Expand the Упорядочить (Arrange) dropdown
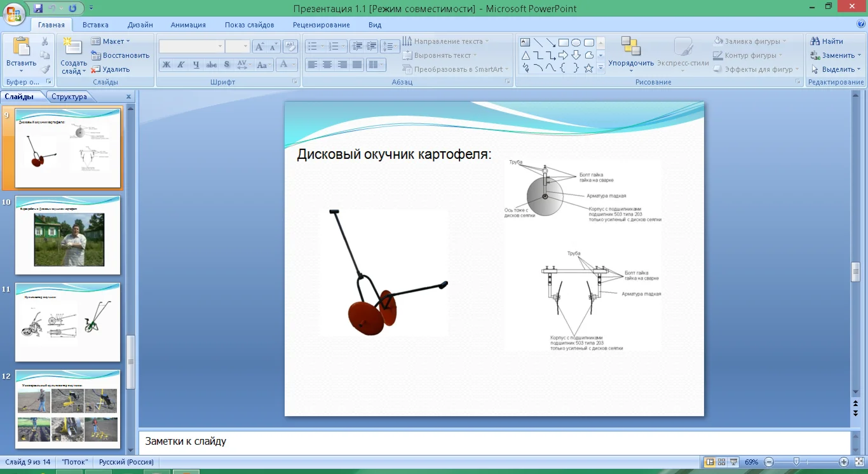 [630, 63]
